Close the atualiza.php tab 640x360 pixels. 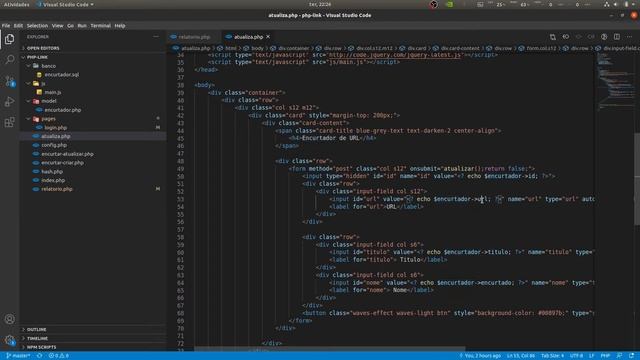coord(268,37)
